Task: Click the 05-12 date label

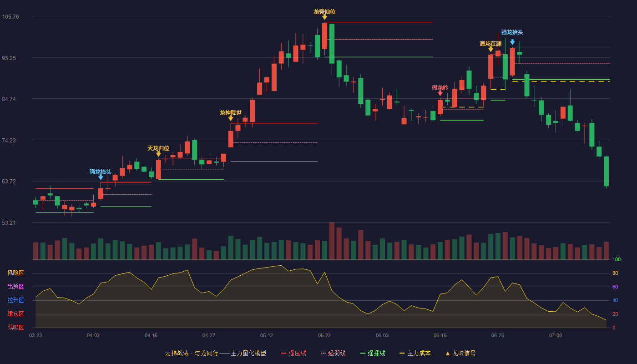Action: (267, 335)
